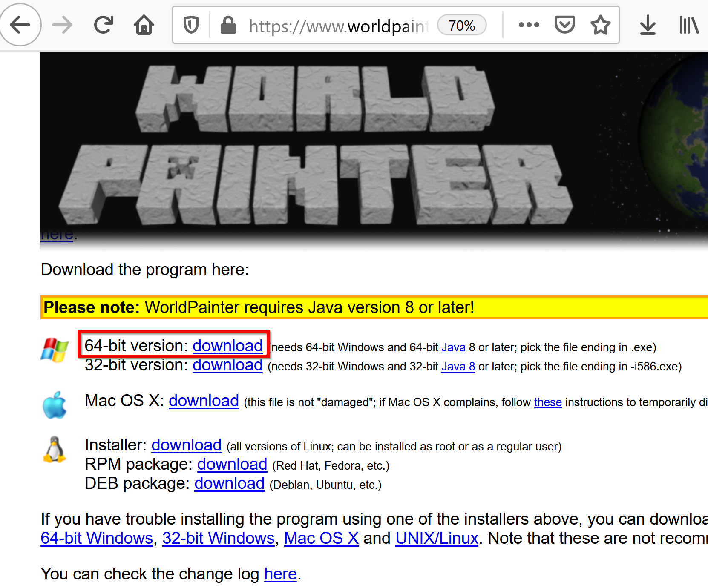Open the 64-bit Windows archive link
This screenshot has width=708, height=588.
(97, 538)
